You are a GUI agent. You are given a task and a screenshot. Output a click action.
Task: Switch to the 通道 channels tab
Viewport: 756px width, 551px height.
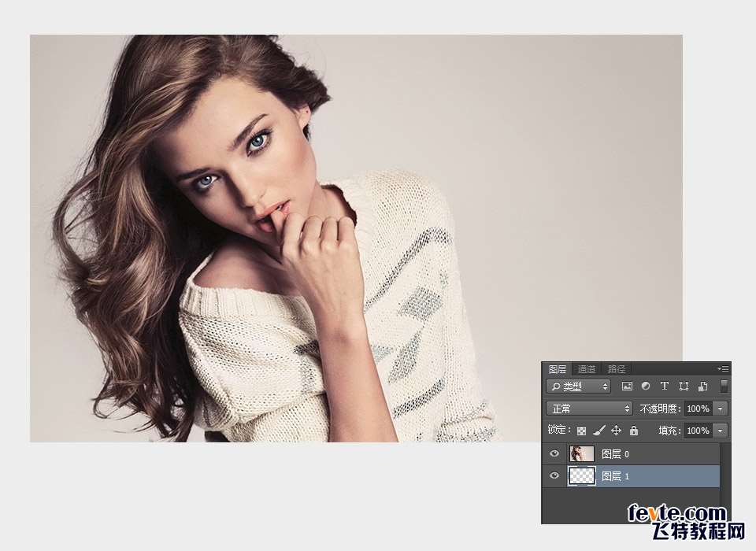[x=587, y=369]
